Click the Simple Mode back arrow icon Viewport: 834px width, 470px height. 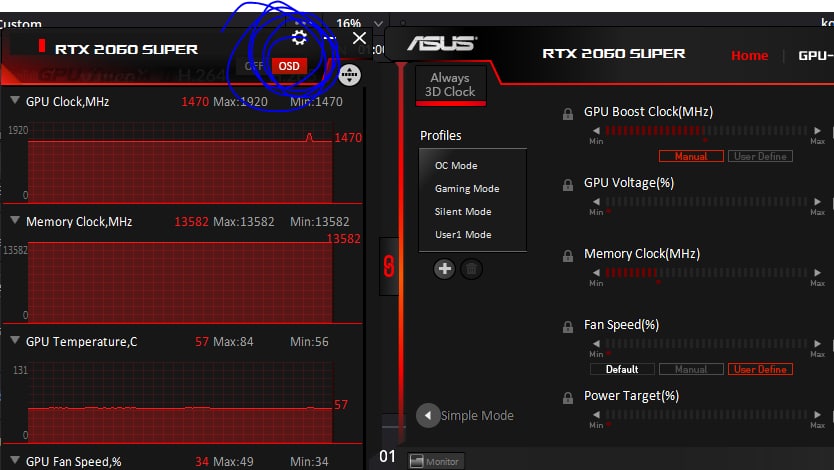428,415
